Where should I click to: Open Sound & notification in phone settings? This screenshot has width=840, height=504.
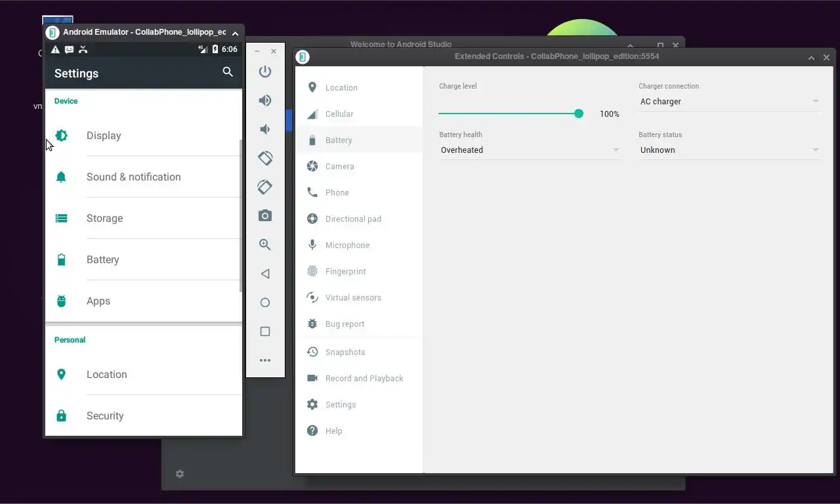tap(143, 177)
